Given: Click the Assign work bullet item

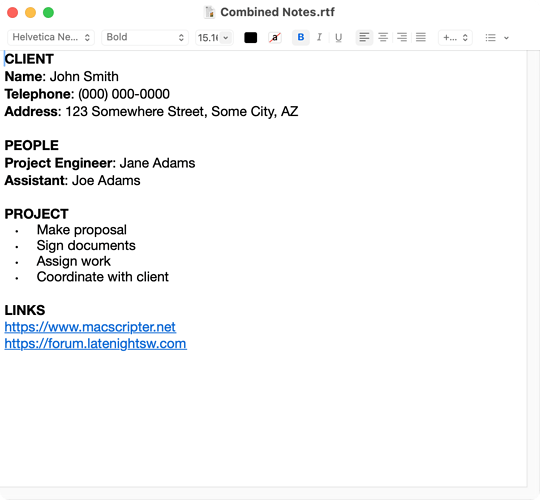Looking at the screenshot, I should click(x=74, y=261).
